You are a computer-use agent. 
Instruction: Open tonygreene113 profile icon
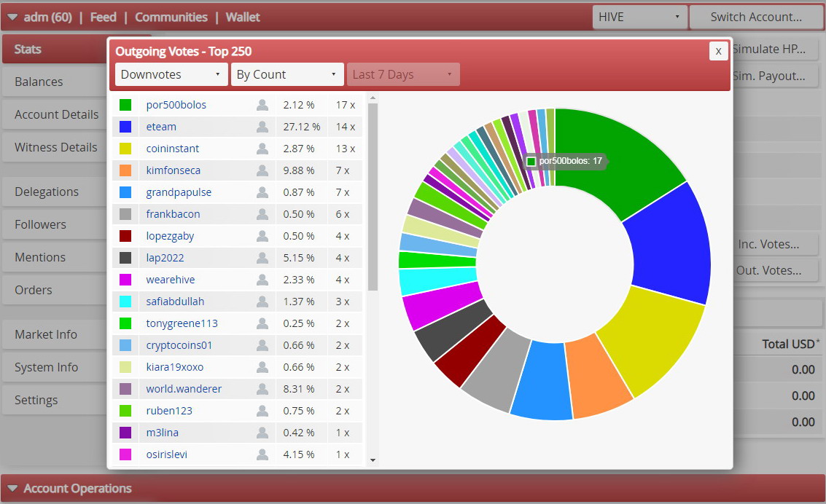262,323
